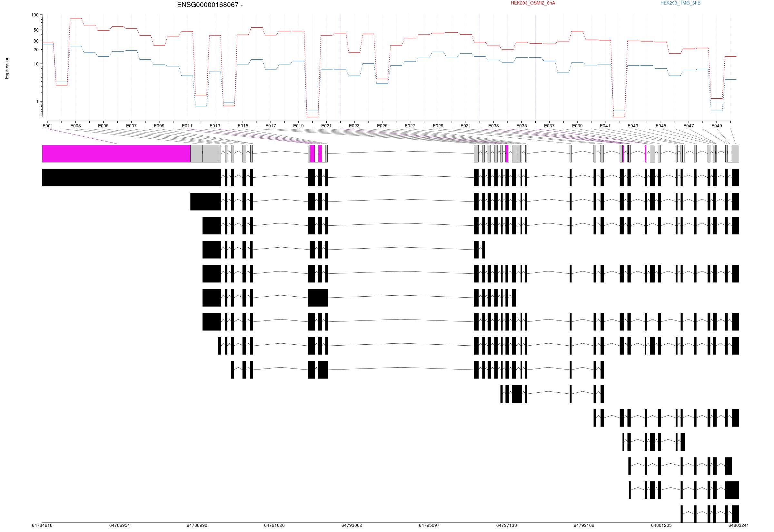
Task: Click exon bin label E029
Action: (438, 126)
